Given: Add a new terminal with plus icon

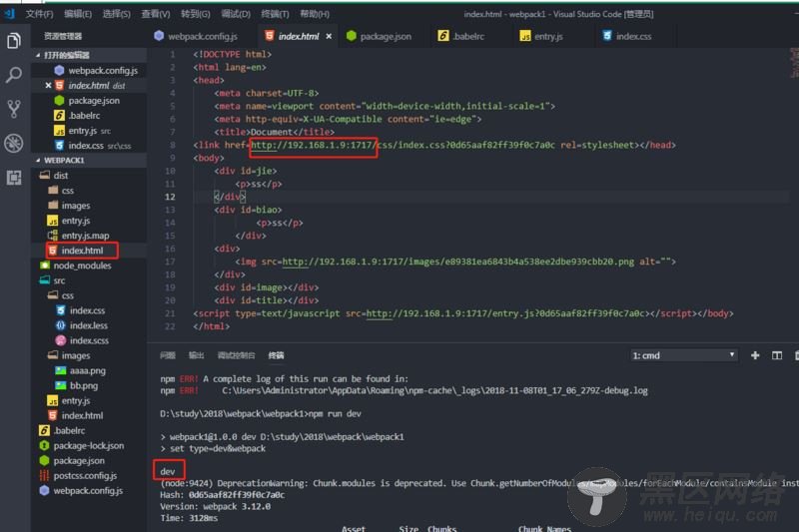Looking at the screenshot, I should tap(755, 355).
